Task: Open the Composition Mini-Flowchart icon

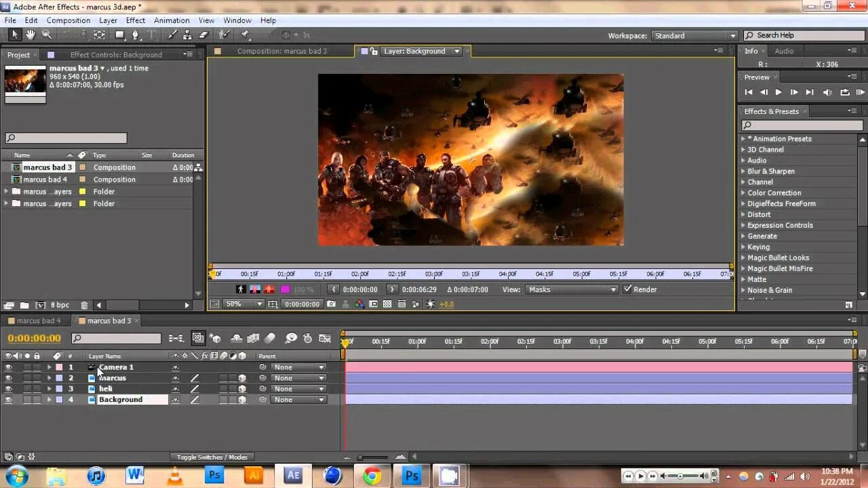Action: (x=176, y=338)
